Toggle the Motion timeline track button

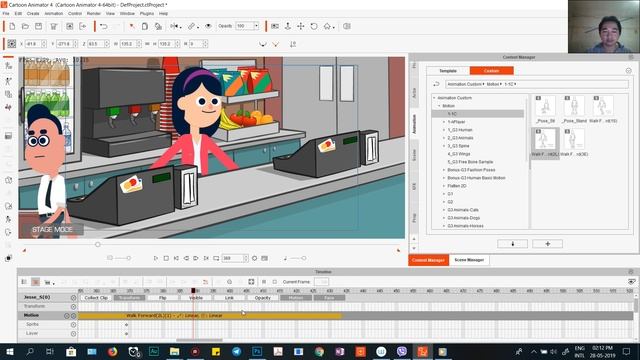296,298
